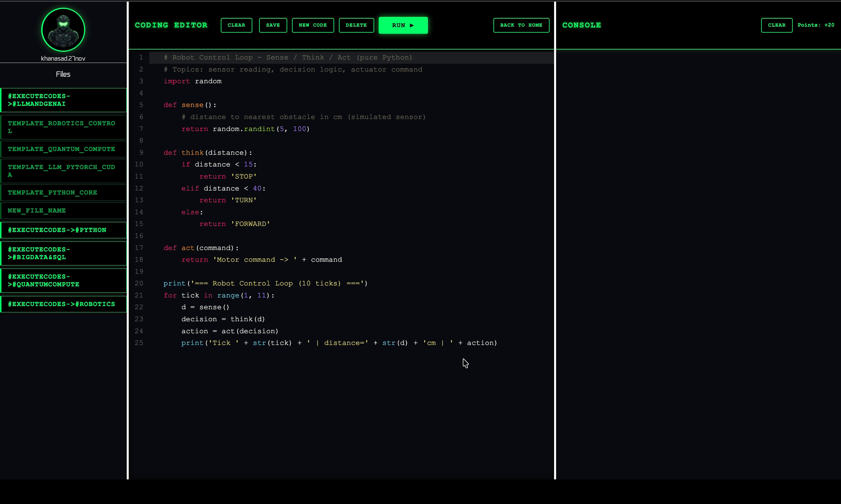Clear the coding editor contents

[x=236, y=25]
